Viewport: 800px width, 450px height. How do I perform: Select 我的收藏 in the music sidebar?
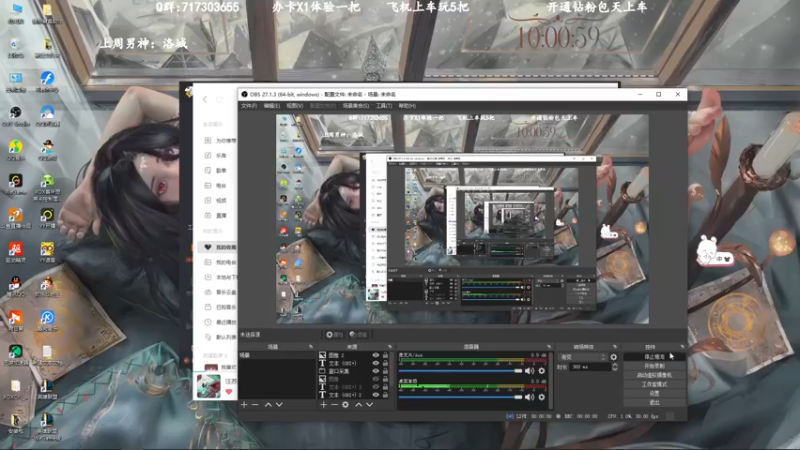219,247
